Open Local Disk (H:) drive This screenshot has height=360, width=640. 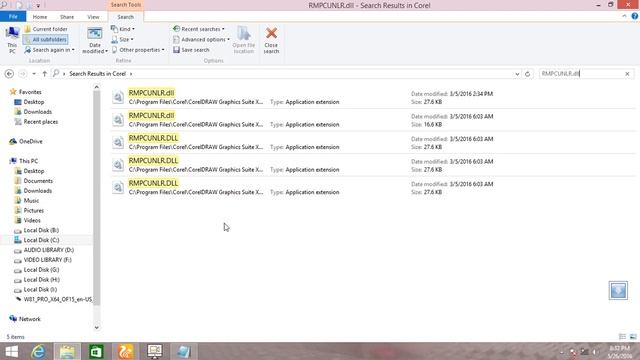(41, 280)
